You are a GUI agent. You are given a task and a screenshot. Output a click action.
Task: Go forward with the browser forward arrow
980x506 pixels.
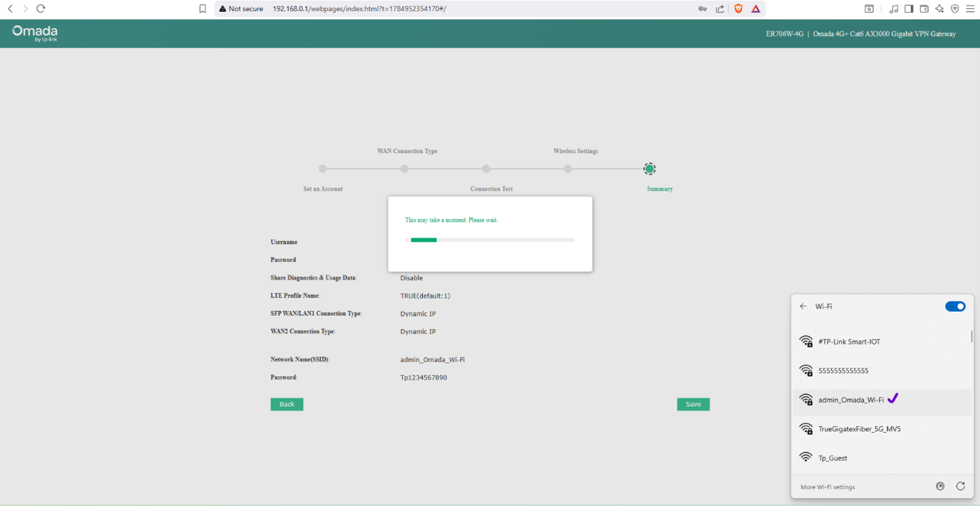point(25,8)
